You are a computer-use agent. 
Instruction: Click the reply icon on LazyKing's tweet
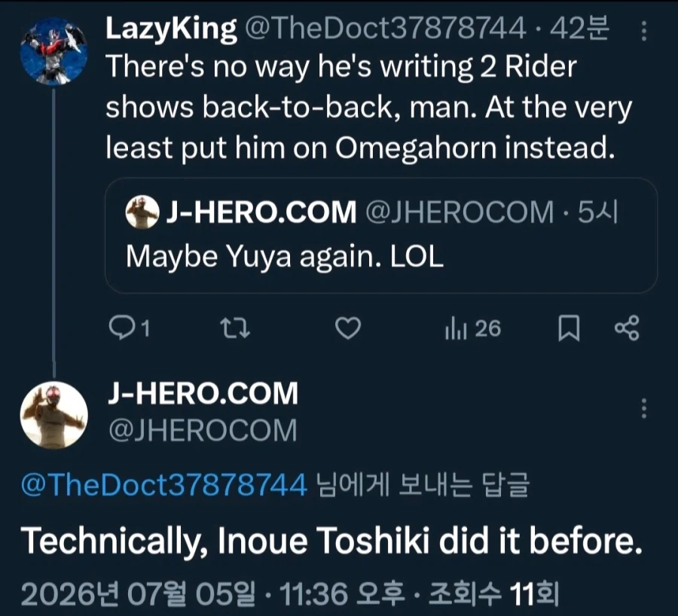point(122,328)
